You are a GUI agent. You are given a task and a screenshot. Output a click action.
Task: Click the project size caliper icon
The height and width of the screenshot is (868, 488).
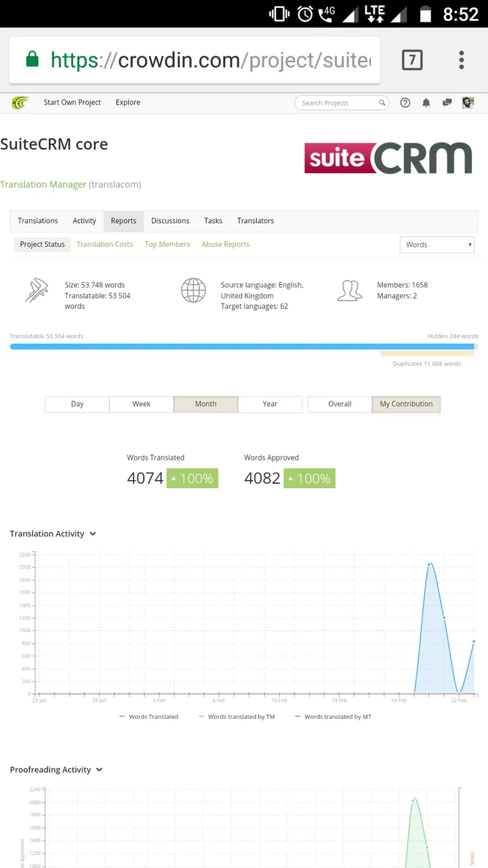tap(37, 290)
